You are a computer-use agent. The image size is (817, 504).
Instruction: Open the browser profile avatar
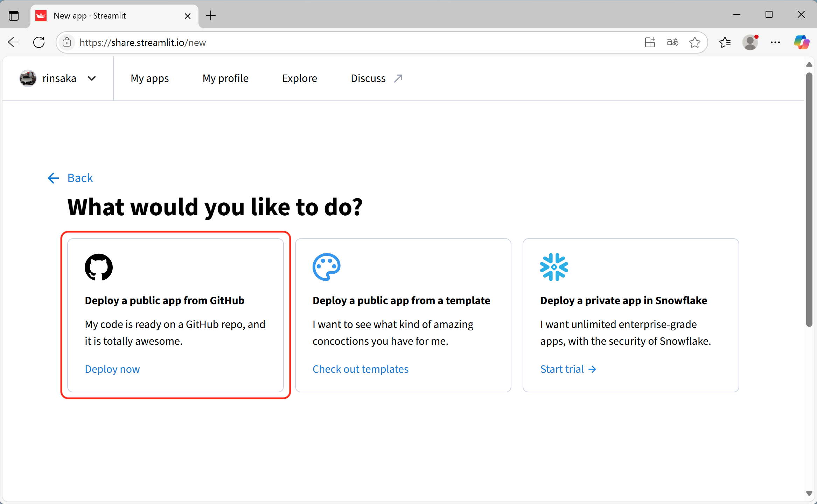coord(750,42)
